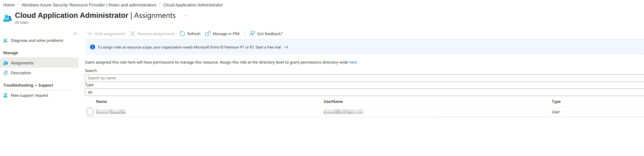Click the Diagnose wrench icon
This screenshot has height=156, width=644.
pyautogui.click(x=5, y=41)
